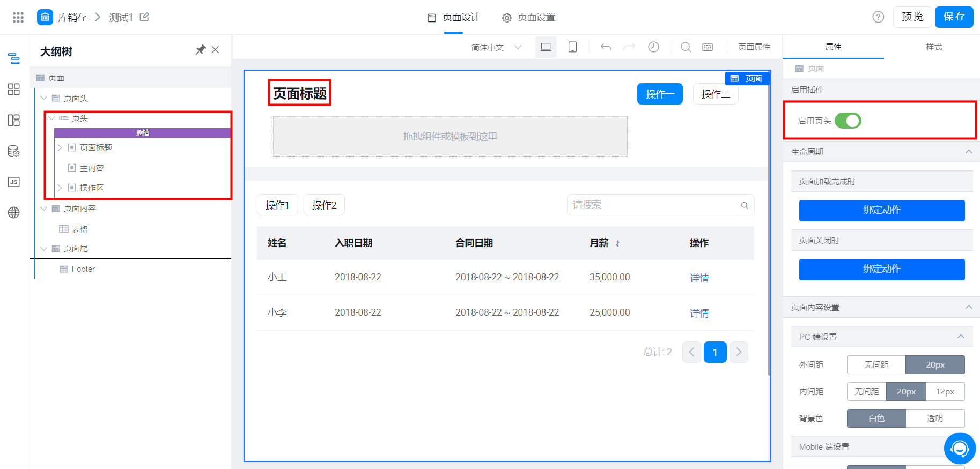Toggle the 启用页头 switch
Viewport: 980px width, 469px height.
point(848,121)
